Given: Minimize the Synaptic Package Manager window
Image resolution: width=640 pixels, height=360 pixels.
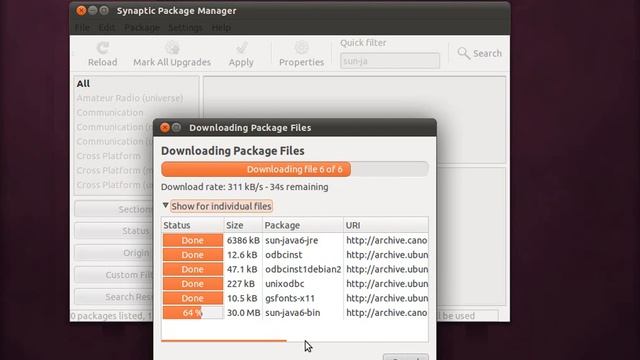Looking at the screenshot, I should tap(93, 11).
